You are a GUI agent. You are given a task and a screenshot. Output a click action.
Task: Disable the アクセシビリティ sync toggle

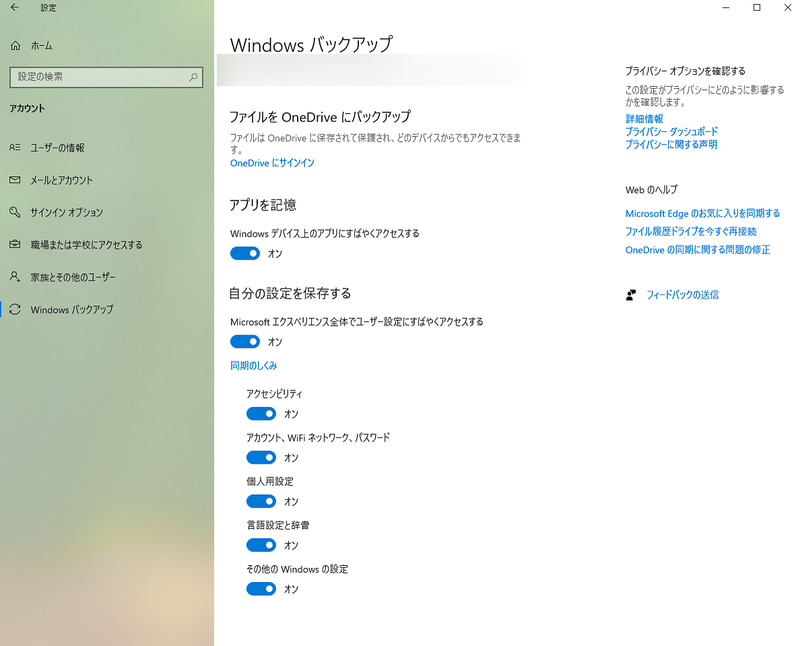coord(261,413)
